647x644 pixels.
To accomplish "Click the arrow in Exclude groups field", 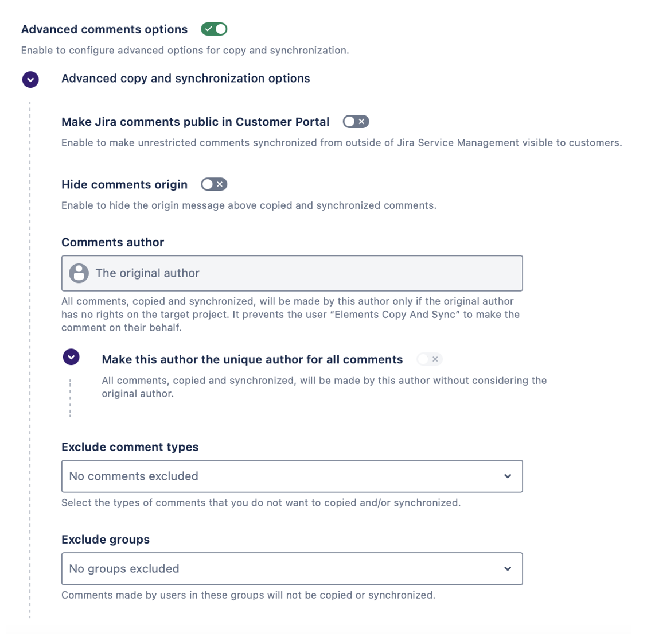I will (508, 569).
